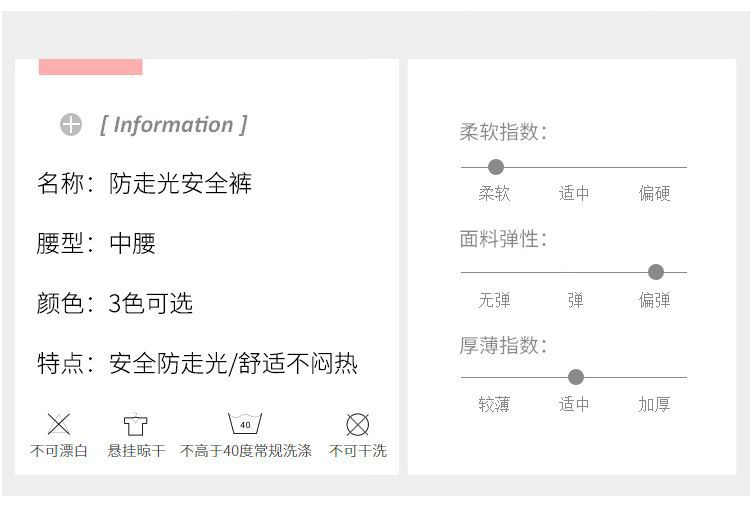The height and width of the screenshot is (519, 750).
Task: Click the [ Information ] heading
Action: (x=173, y=125)
